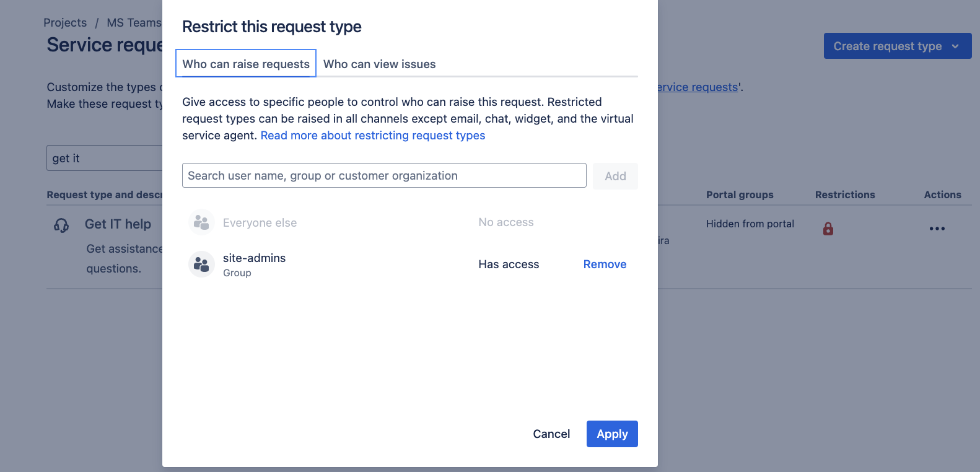Remove site-admins group access
Viewport: 980px width, 472px height.
(x=605, y=264)
